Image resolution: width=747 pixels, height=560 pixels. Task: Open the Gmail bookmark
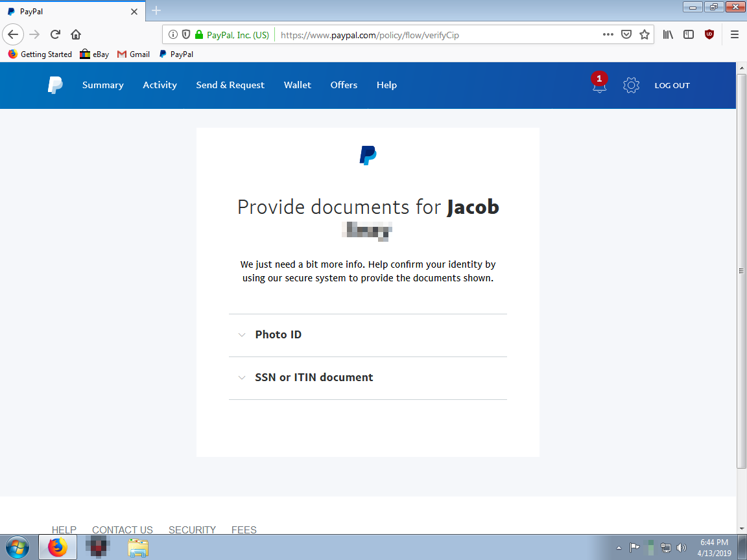point(134,54)
